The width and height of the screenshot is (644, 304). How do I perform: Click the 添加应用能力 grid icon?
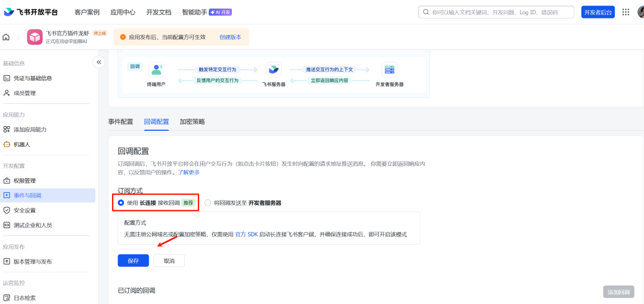pyautogui.click(x=7, y=130)
